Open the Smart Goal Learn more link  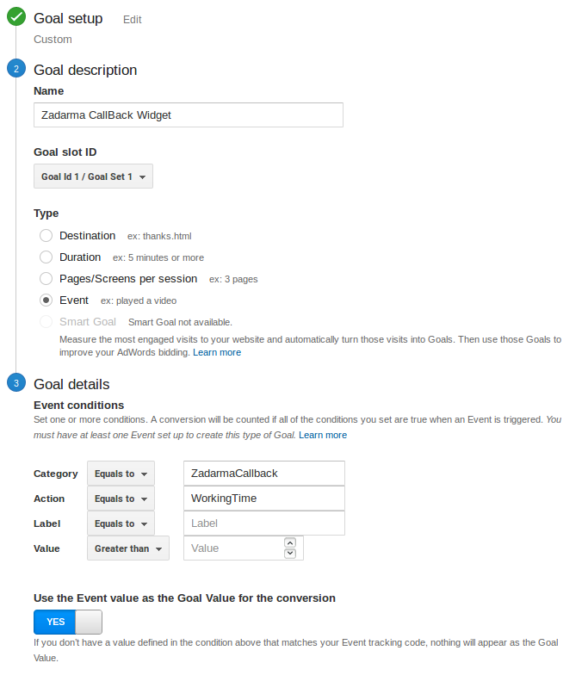[x=217, y=352]
